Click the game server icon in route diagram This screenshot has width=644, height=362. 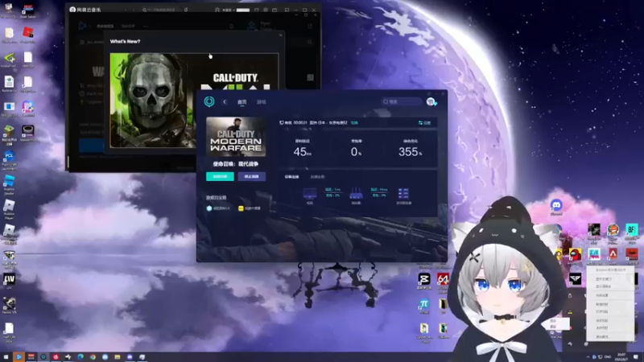403,193
